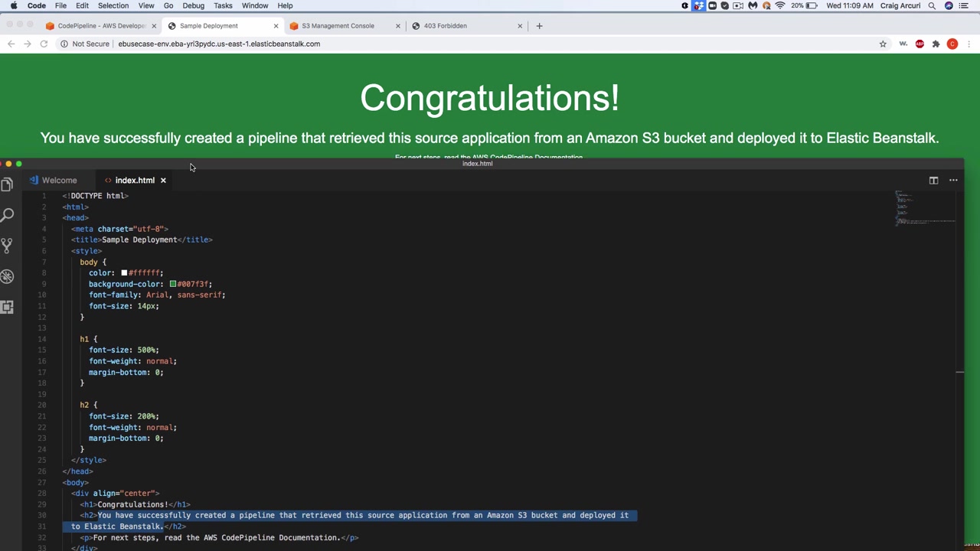
Task: Switch to S3 Management Console tab
Action: [338, 26]
